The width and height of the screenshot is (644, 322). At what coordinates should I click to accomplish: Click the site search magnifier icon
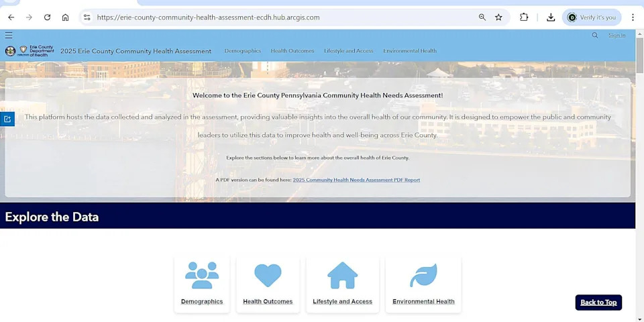(x=595, y=36)
